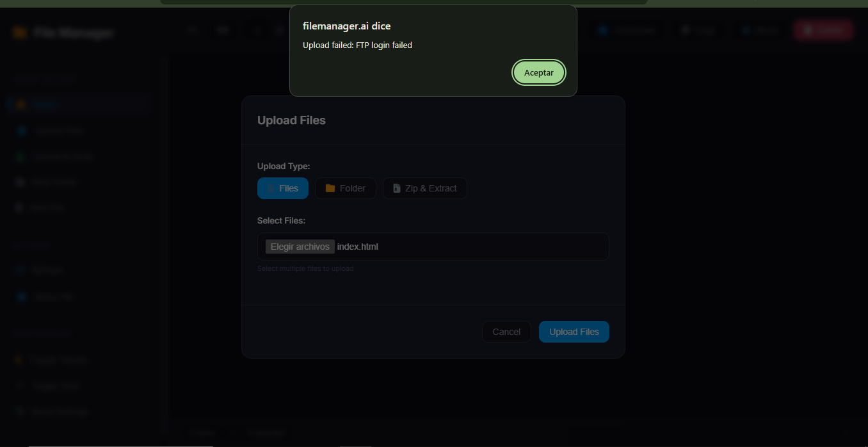Click the New File sidebar icon
The image size is (868, 447).
pyautogui.click(x=21, y=208)
